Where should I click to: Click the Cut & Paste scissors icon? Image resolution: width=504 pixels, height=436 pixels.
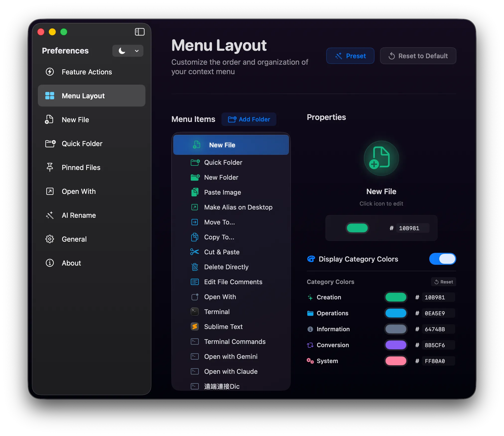click(x=194, y=252)
